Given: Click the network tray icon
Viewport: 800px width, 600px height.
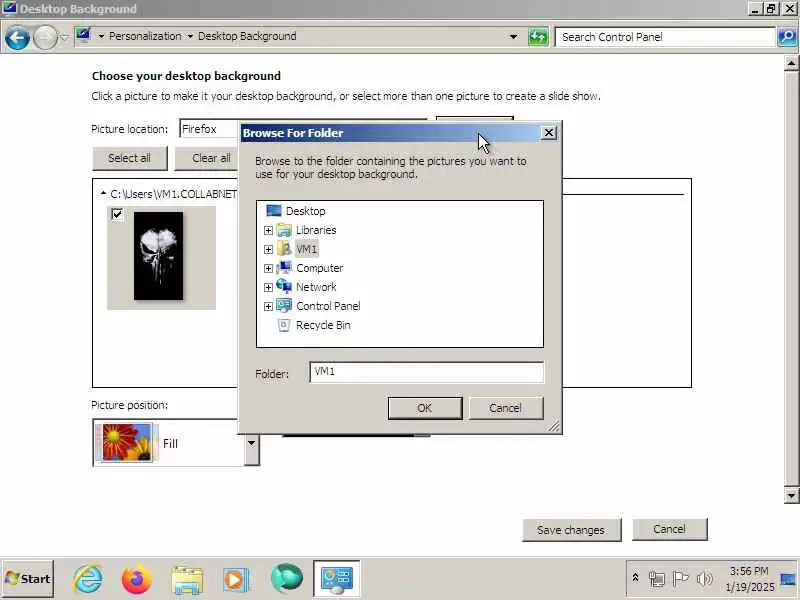Looking at the screenshot, I should tap(657, 579).
